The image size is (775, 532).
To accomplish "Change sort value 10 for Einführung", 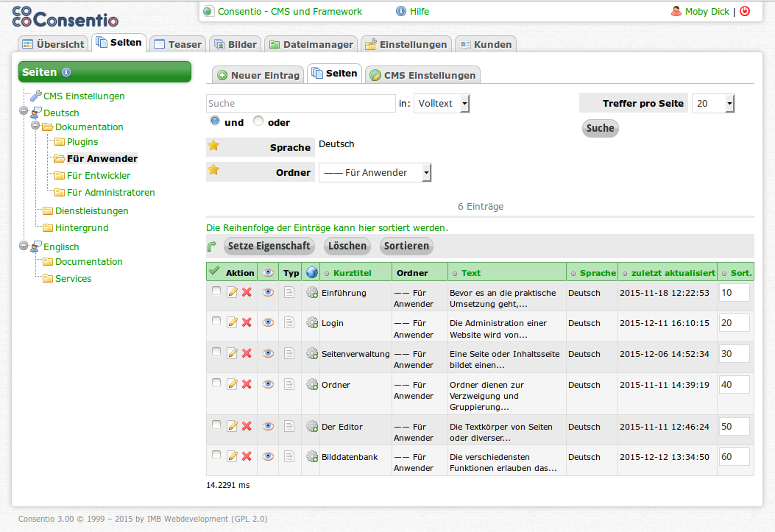I will (734, 293).
